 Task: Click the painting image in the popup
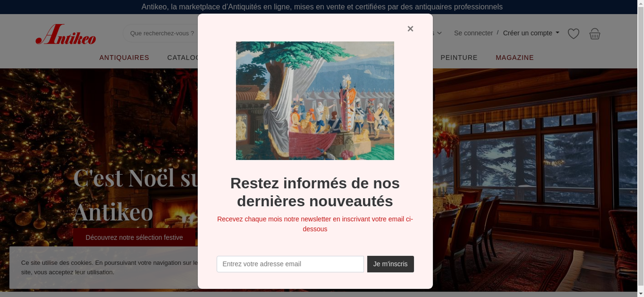pyautogui.click(x=315, y=101)
